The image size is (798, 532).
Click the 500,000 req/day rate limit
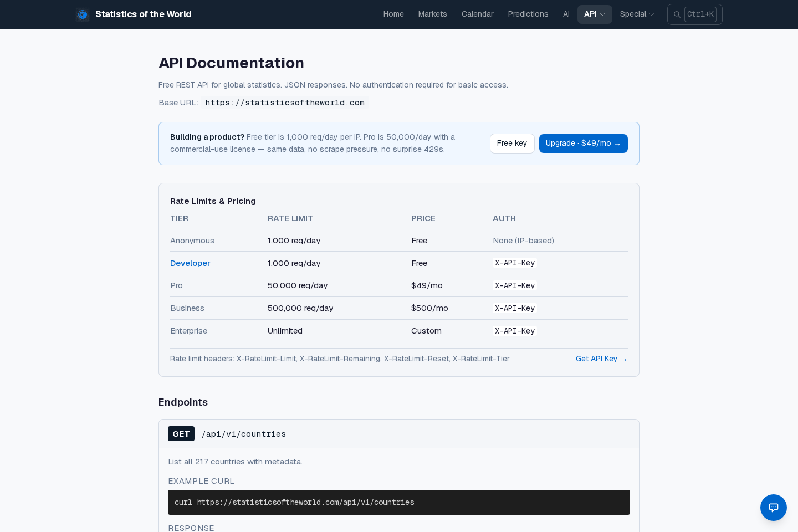pos(300,308)
